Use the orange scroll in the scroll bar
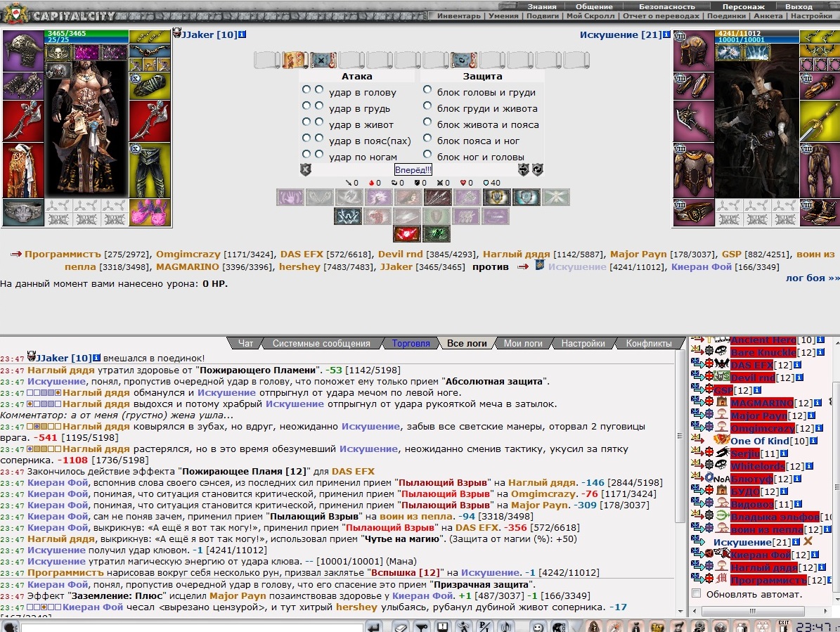 [294, 60]
